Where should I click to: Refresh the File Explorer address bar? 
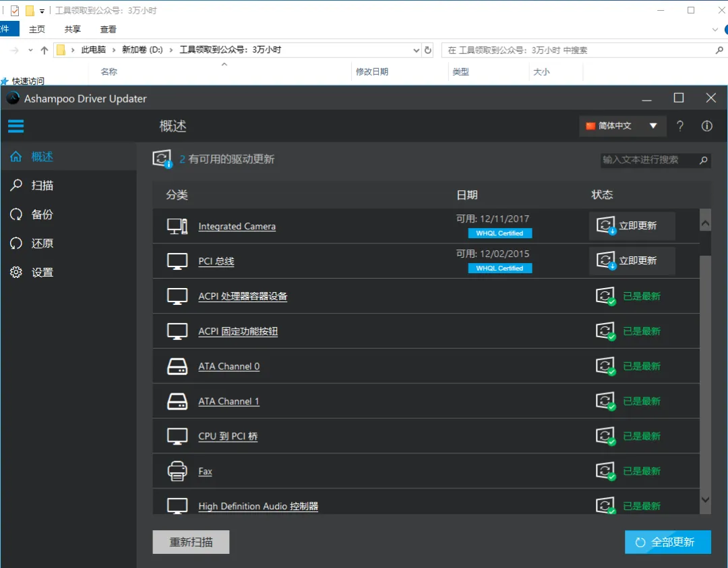pyautogui.click(x=427, y=50)
